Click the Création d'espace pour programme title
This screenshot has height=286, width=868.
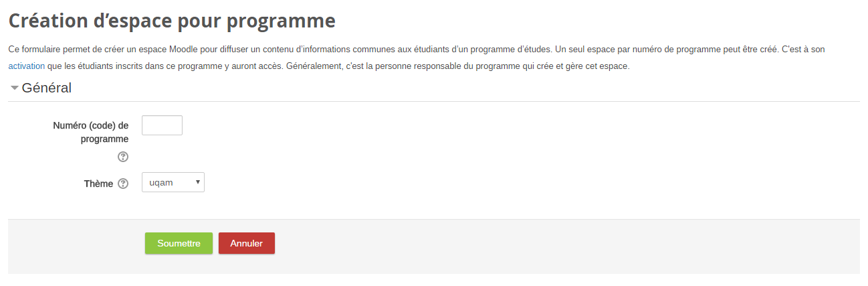(172, 21)
